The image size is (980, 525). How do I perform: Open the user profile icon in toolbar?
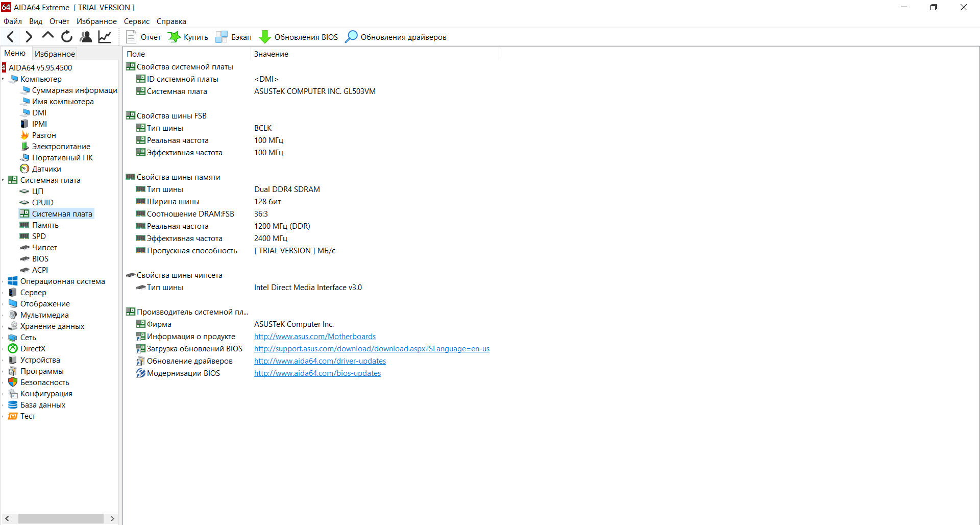pyautogui.click(x=86, y=37)
